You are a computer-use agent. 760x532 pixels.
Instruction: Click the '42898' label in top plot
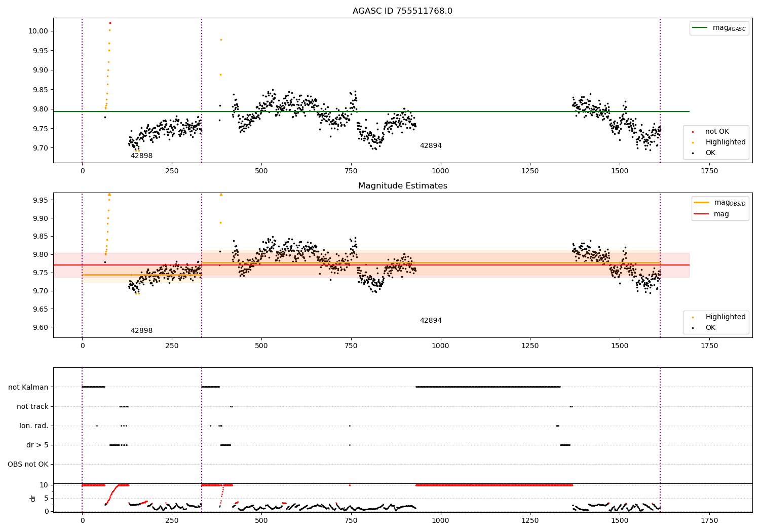point(141,156)
